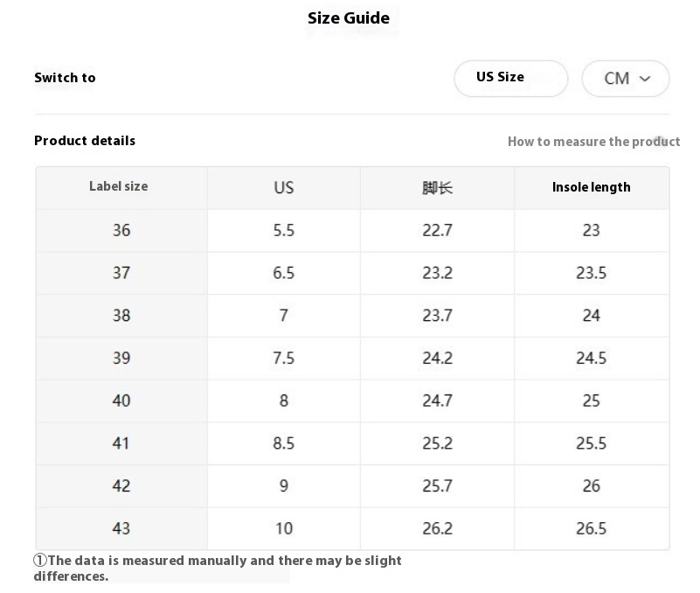Screen dimensions: 700x593
Task: Click the Insole length column header
Action: pos(592,188)
